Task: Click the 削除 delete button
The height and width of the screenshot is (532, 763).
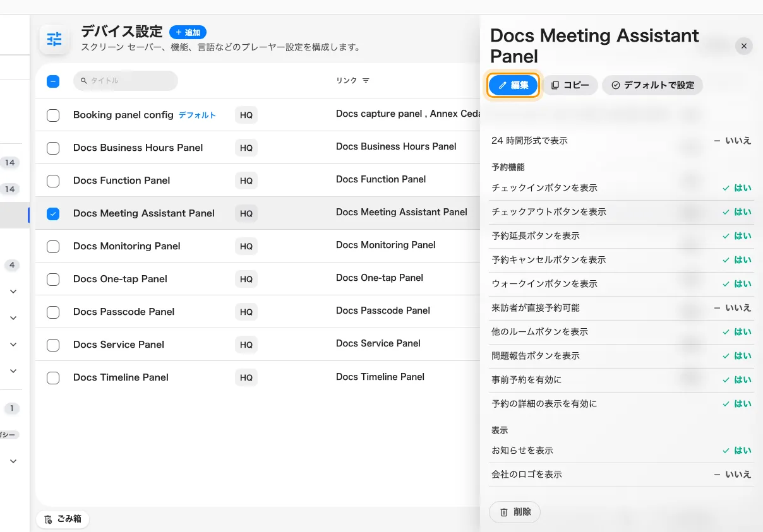Action: click(x=515, y=512)
